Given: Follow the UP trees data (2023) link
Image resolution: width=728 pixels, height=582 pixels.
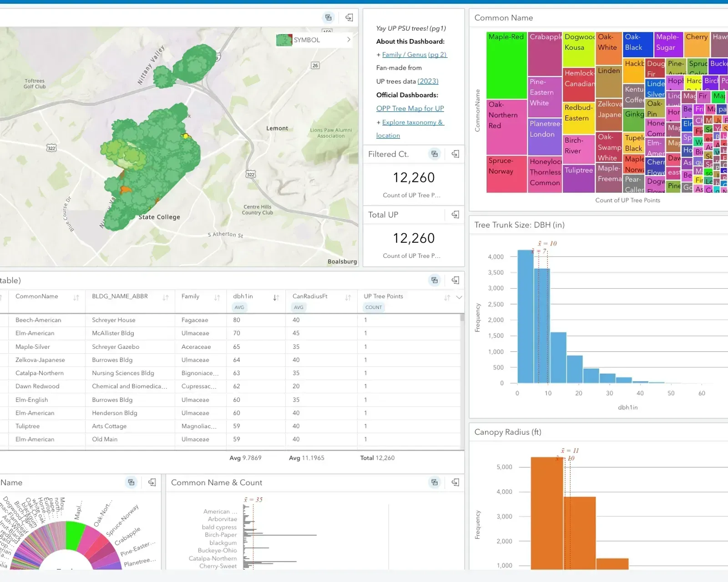Looking at the screenshot, I should 428,81.
